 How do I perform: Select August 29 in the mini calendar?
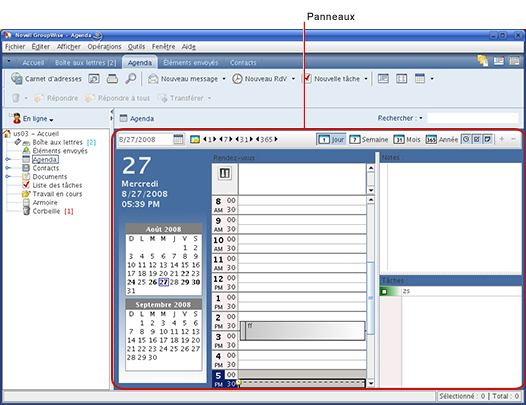click(185, 282)
